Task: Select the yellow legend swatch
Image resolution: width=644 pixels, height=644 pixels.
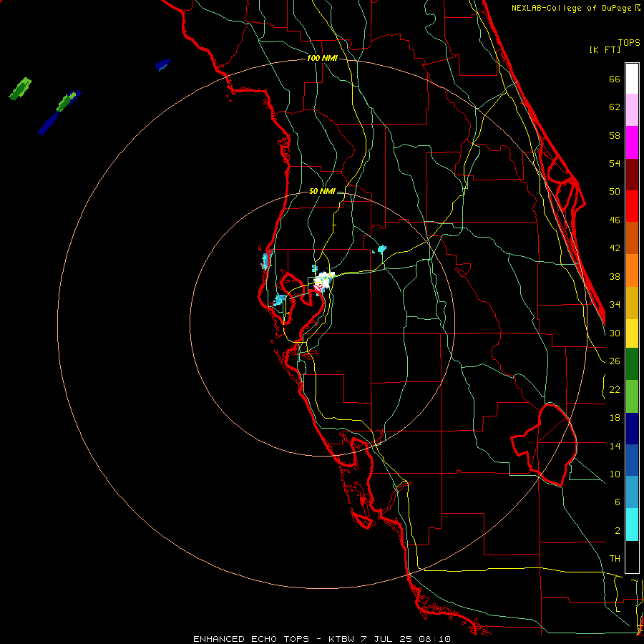Action: [632, 333]
